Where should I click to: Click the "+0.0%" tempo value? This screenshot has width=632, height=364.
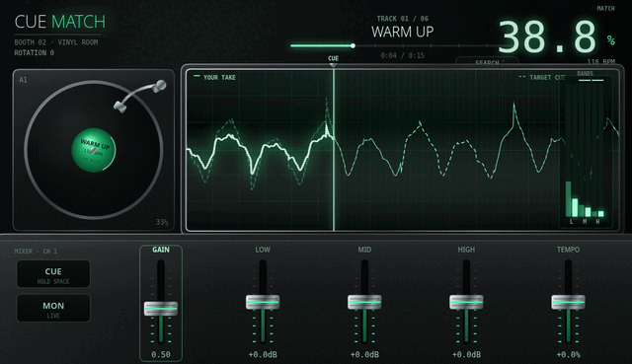569,355
